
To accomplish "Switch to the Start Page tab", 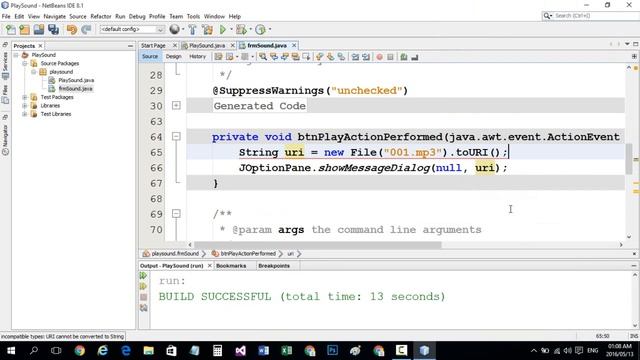I will click(x=153, y=45).
